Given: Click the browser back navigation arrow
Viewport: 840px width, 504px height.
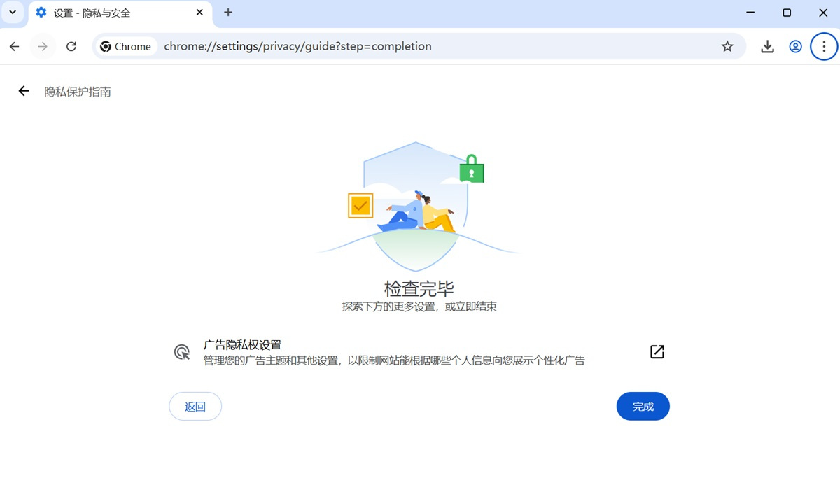Looking at the screenshot, I should pyautogui.click(x=14, y=46).
